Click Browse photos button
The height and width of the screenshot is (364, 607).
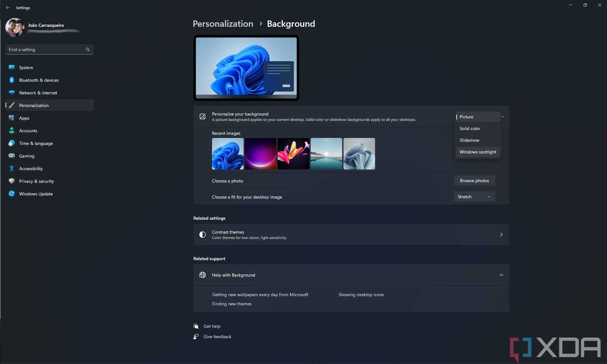474,181
